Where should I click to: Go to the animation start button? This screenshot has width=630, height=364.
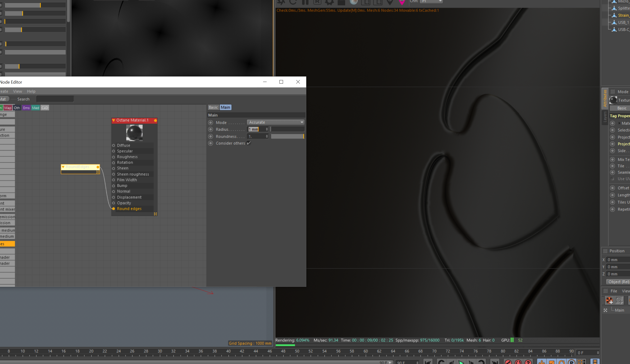point(428,362)
